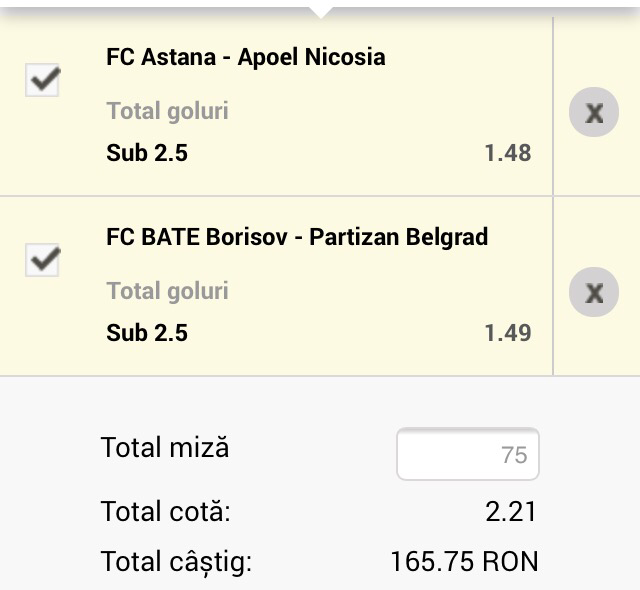Click the 1.48 odds value
This screenshot has width=640, height=590.
click(508, 153)
